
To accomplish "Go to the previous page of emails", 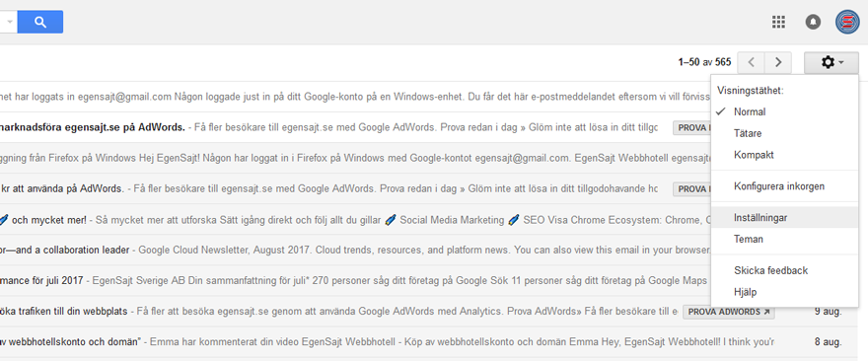I will (752, 62).
